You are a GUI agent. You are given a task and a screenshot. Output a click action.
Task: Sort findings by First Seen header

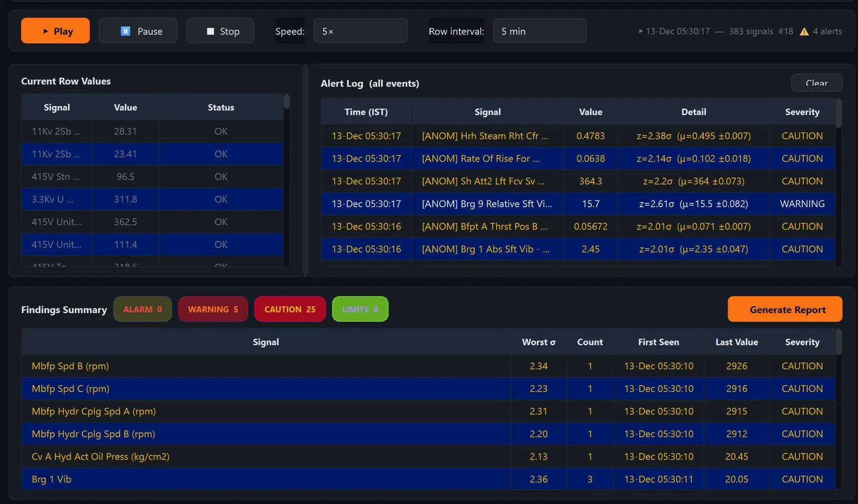point(658,342)
